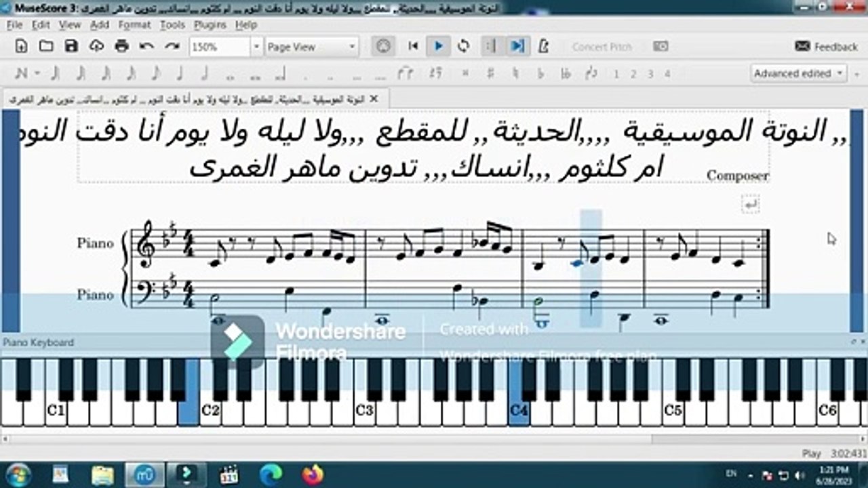Rewind playback to start position
Viewport: 868px width, 488px height.
pos(413,46)
